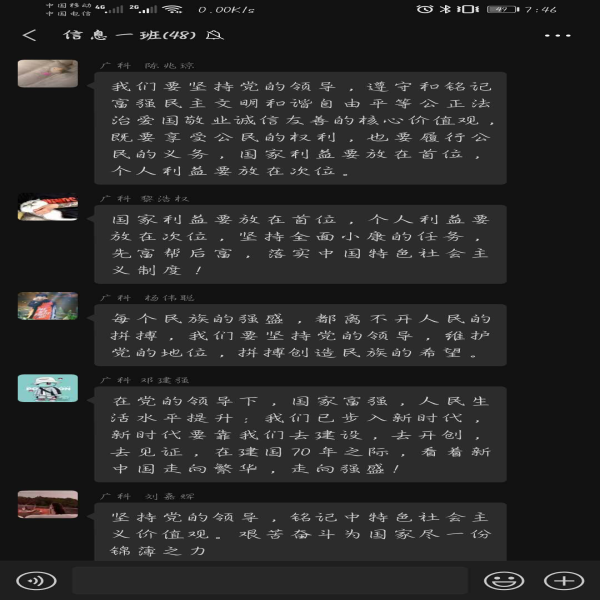Tap the battery indicator in the status bar
Screen dimensions: 600x600
[502, 9]
